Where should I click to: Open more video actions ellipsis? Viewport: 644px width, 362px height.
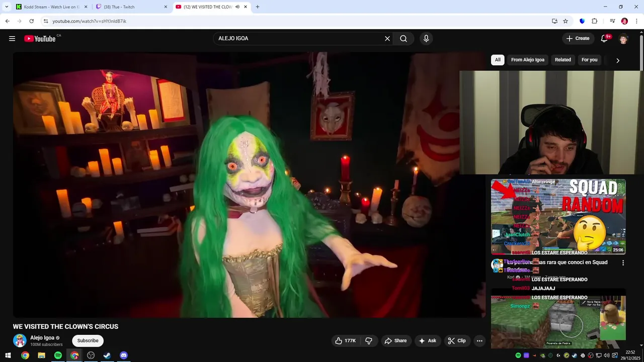(479, 341)
